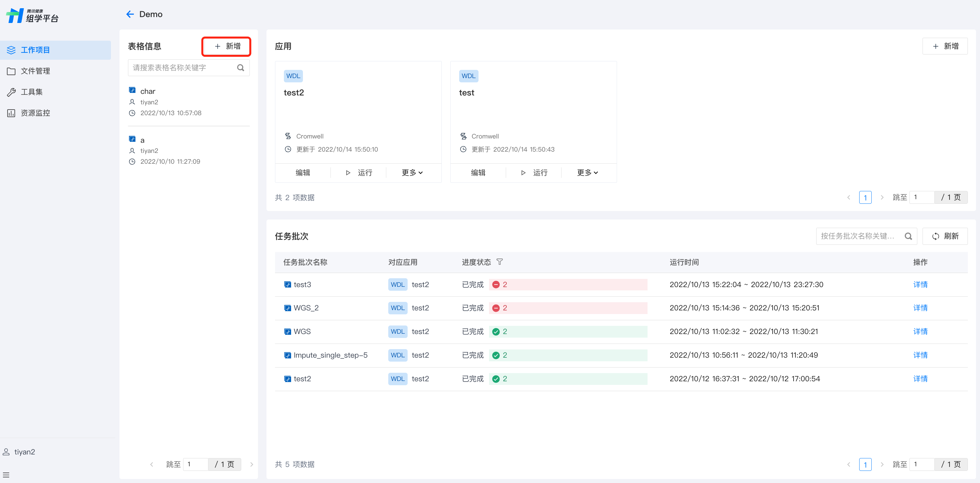Click the tiyan2 user profile icon
The height and width of the screenshot is (483, 980).
tap(6, 452)
